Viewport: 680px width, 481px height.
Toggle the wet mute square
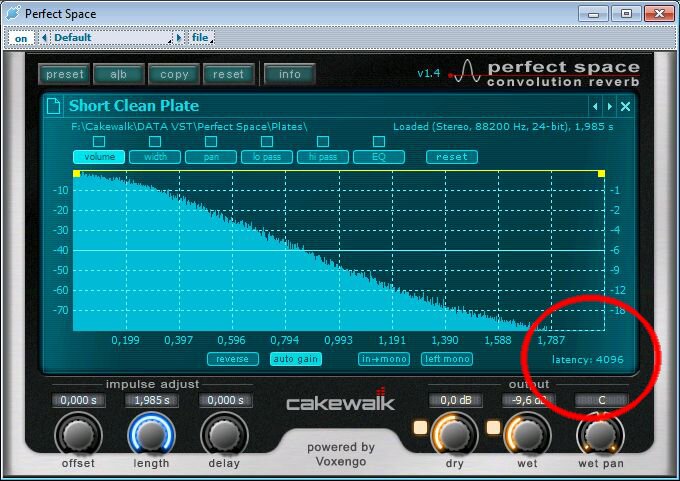493,427
